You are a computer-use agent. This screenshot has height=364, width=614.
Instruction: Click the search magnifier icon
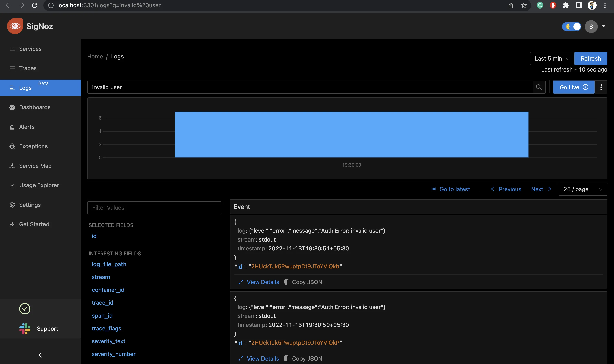[539, 87]
